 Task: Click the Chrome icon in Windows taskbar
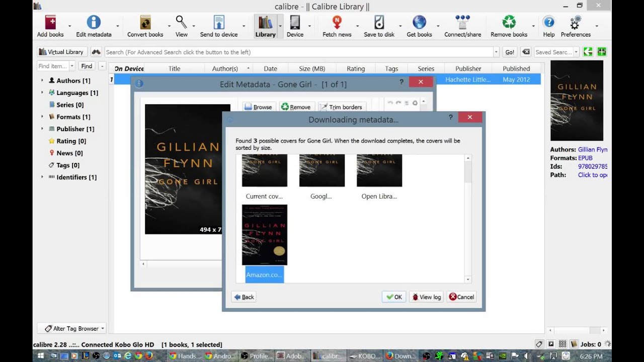pyautogui.click(x=138, y=355)
